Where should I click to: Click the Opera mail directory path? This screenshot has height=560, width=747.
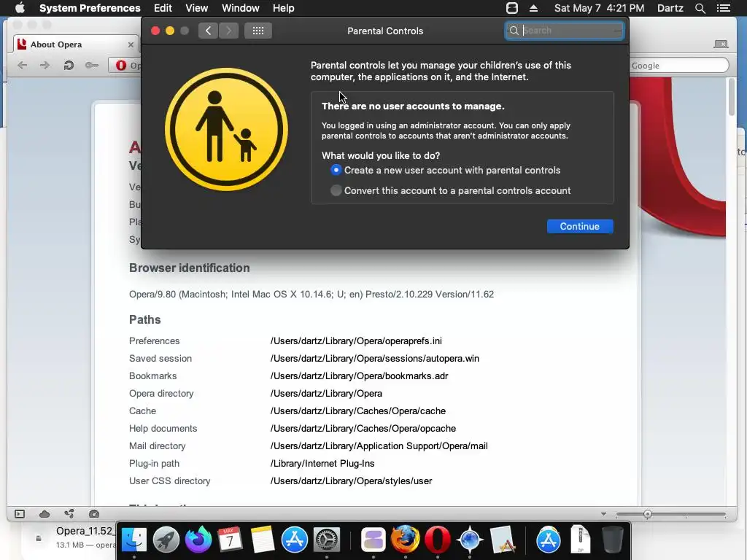(x=379, y=446)
